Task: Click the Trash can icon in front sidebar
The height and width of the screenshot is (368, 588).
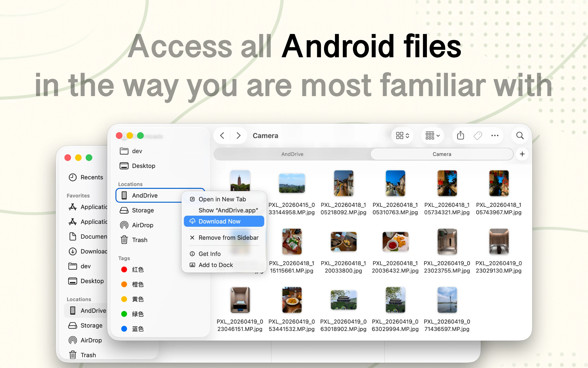Action: pos(124,240)
